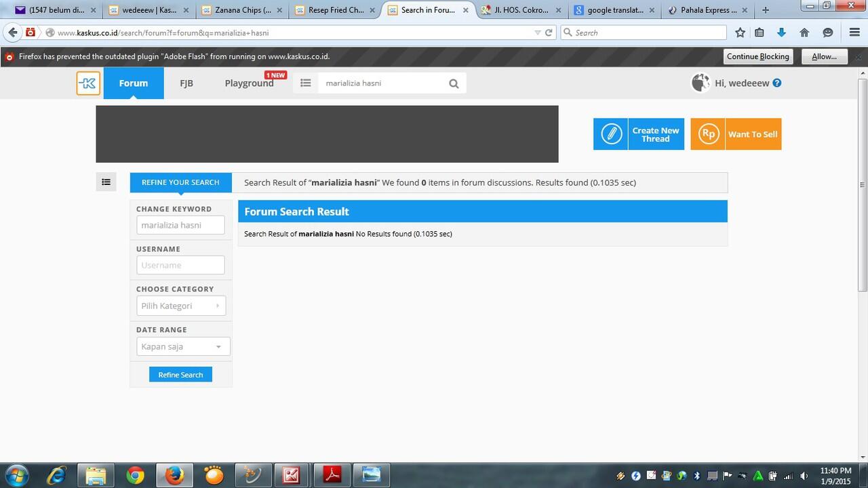The image size is (868, 488).
Task: Click Continue Blocking for Adobe Flash
Action: (758, 56)
